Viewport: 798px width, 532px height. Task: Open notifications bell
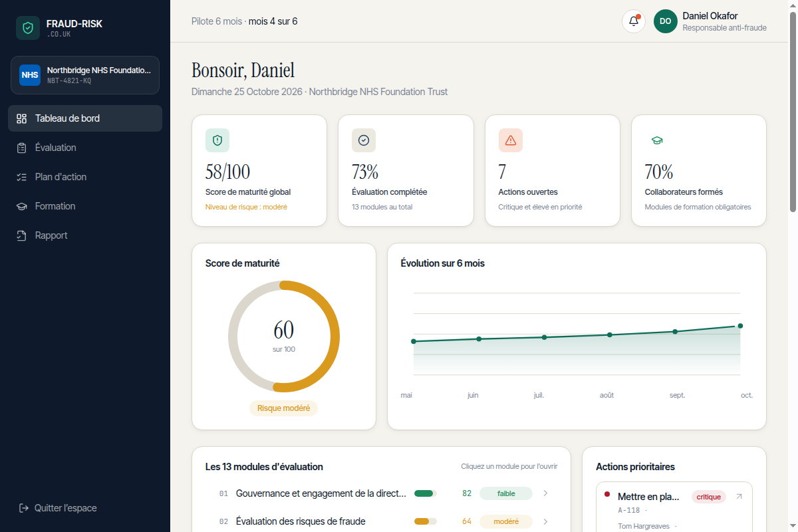point(634,21)
